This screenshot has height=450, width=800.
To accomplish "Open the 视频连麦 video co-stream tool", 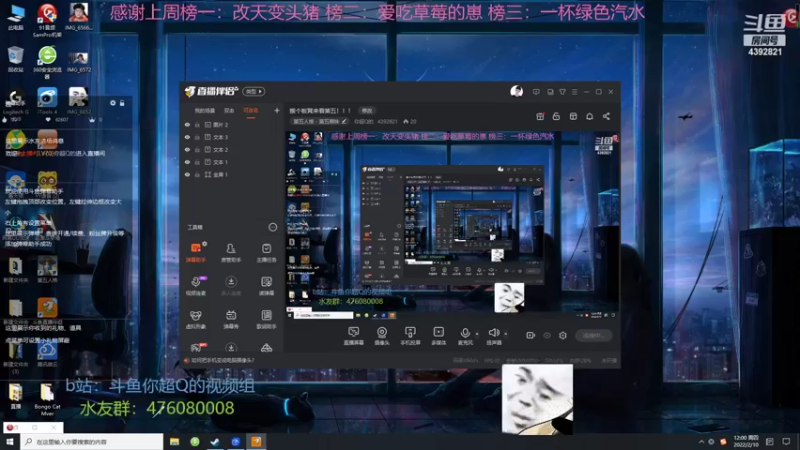I will click(195, 286).
